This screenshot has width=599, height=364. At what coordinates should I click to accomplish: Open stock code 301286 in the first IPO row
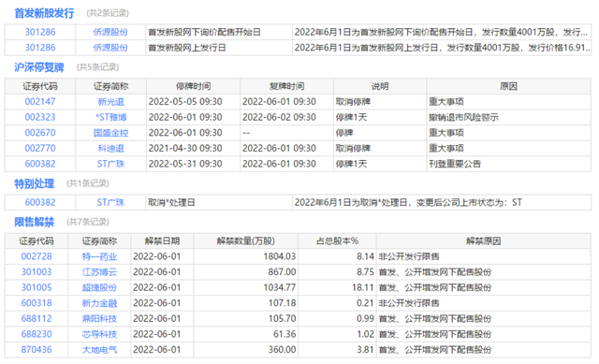[x=40, y=32]
